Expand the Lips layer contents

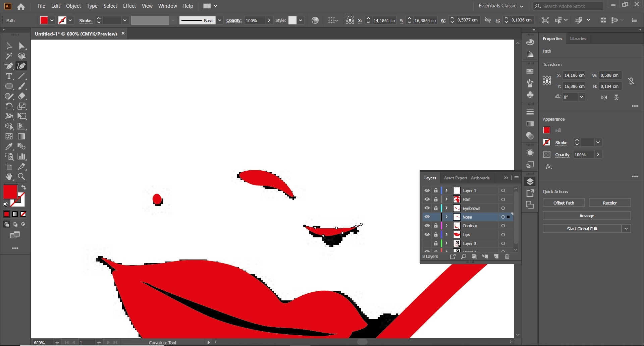coord(446,235)
